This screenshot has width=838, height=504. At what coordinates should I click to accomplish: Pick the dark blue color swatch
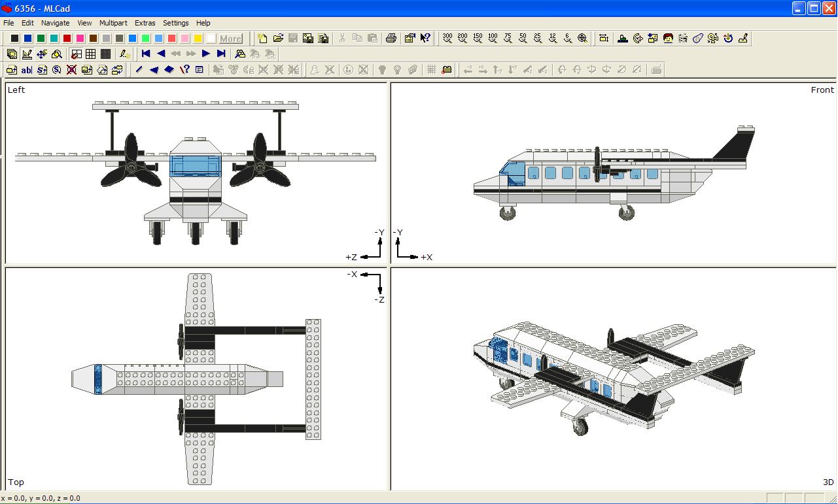click(27, 39)
